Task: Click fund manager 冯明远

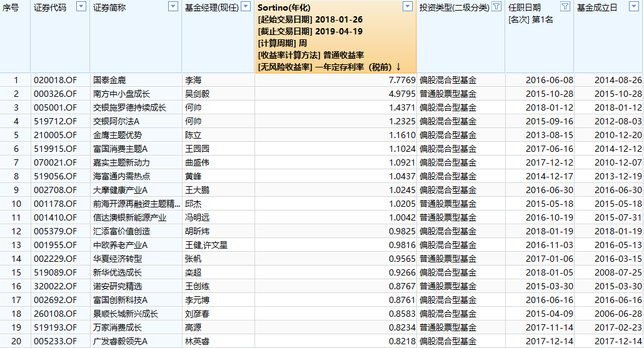Action: pos(197,217)
